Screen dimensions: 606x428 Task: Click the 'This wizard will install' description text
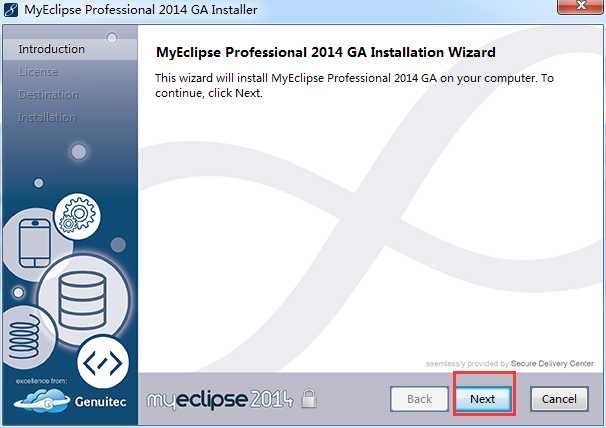click(354, 85)
